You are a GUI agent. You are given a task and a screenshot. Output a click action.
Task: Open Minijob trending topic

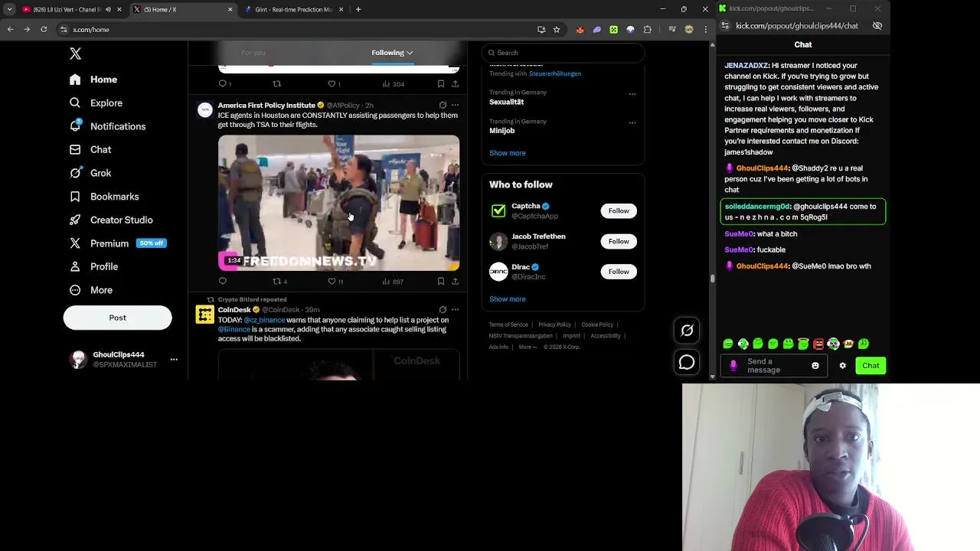tap(501, 131)
